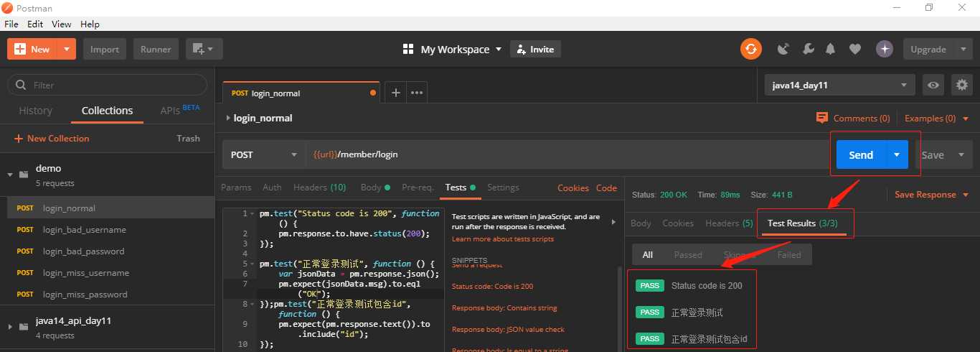Click the heart icon in header
980x352 pixels.
854,49
